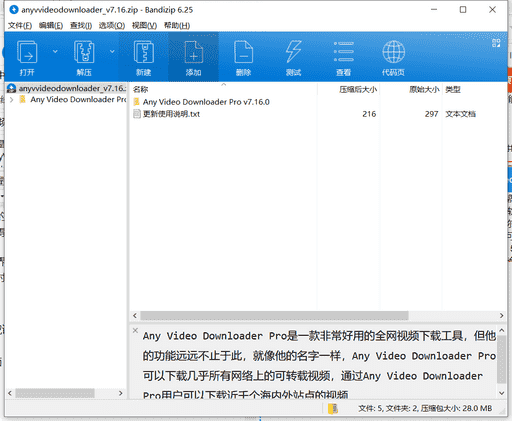Open the Help (帮助) menu
This screenshot has height=421, width=512.
click(177, 25)
